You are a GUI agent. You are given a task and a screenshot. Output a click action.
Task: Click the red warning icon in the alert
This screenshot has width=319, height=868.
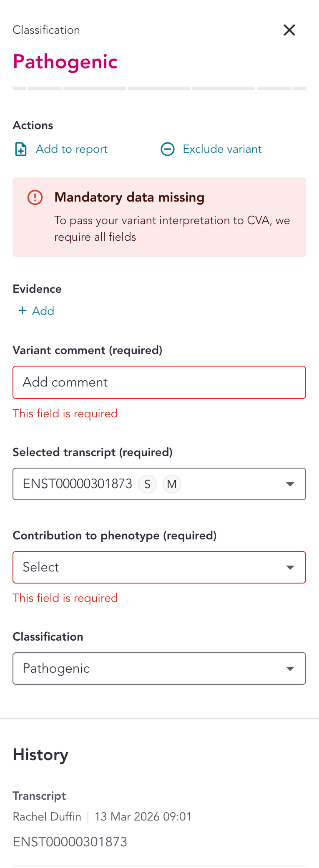point(35,197)
